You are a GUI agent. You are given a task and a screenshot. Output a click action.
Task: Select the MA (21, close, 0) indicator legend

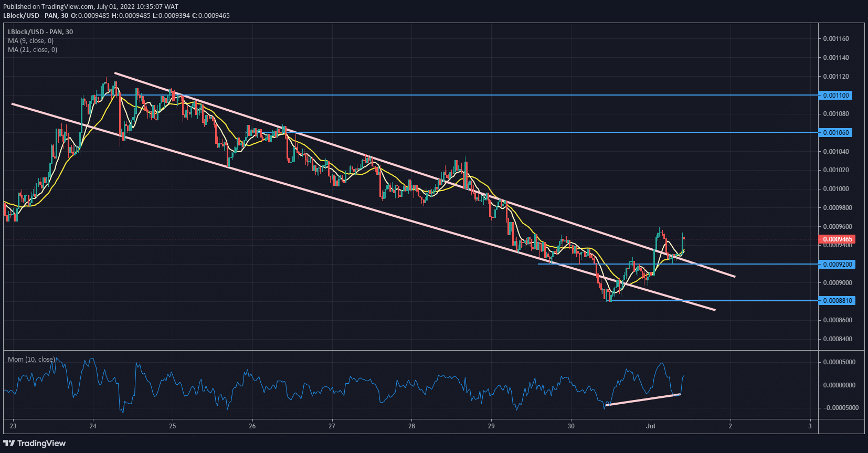(33, 50)
